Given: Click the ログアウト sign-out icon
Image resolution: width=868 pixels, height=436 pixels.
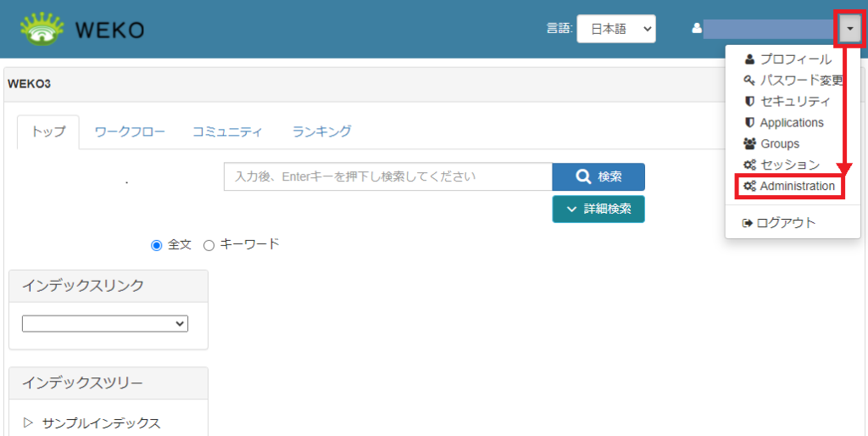Looking at the screenshot, I should [748, 223].
